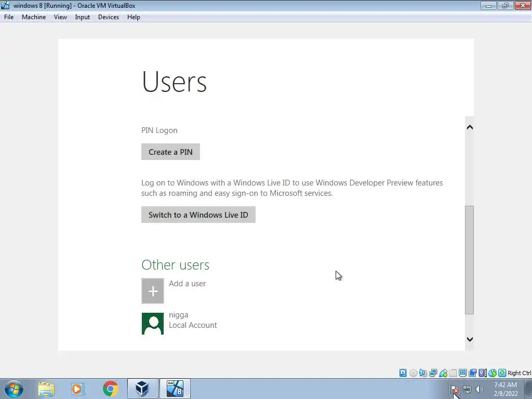Open the Windows Start orb

14,389
